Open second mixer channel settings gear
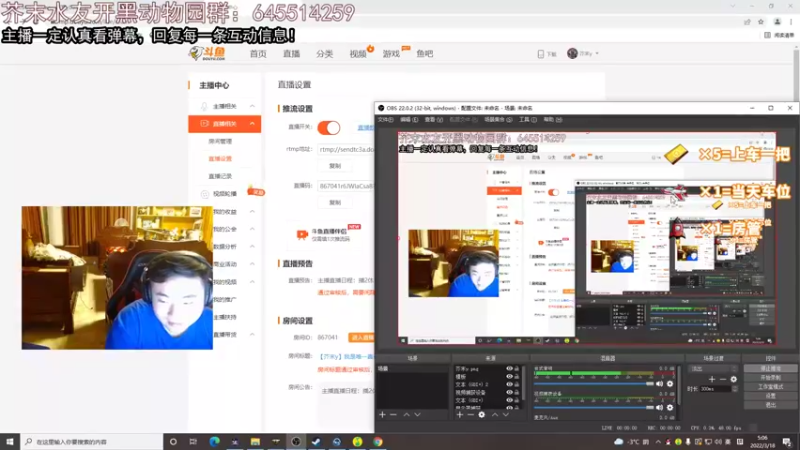Image resolution: width=800 pixels, height=450 pixels. pyautogui.click(x=670, y=407)
